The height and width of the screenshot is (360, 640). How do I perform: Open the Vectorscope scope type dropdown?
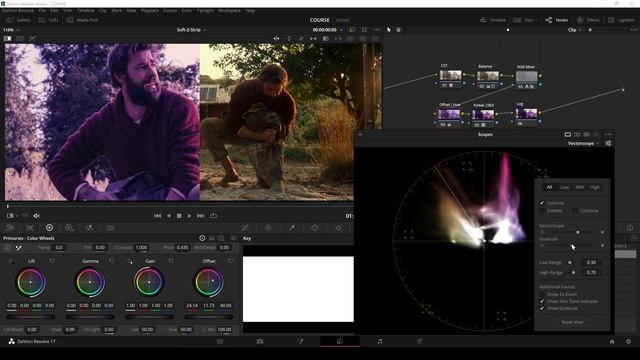tap(584, 143)
